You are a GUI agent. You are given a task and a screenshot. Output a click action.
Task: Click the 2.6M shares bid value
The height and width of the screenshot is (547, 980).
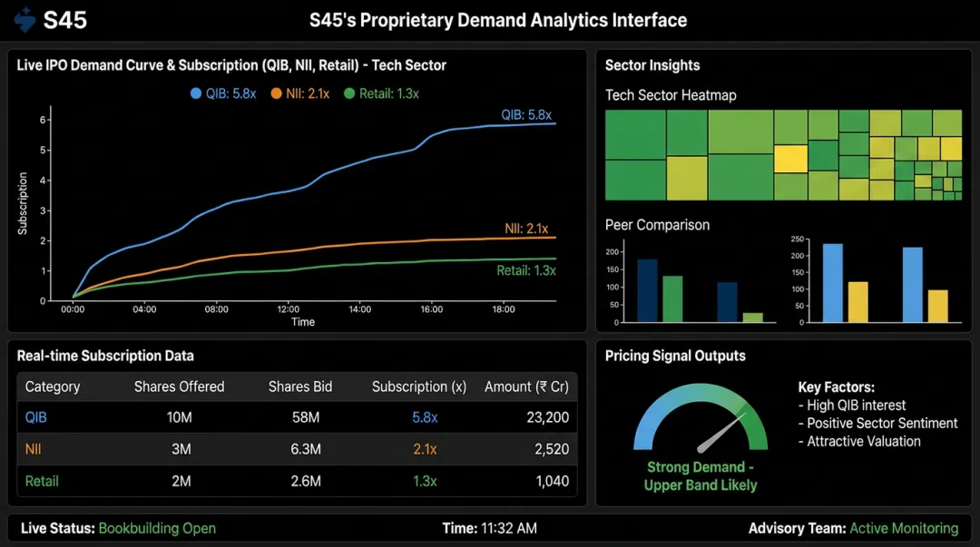coord(306,482)
